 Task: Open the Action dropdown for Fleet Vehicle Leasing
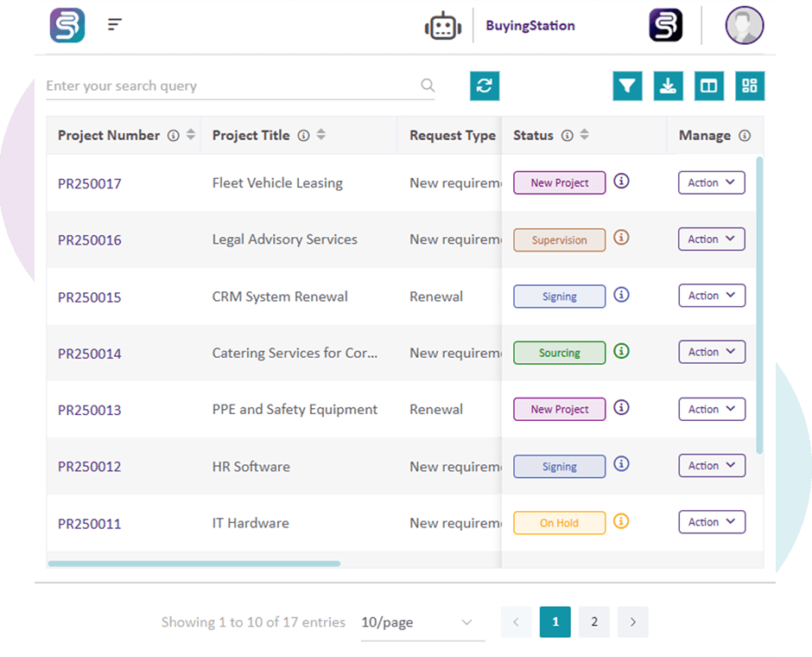coord(711,182)
